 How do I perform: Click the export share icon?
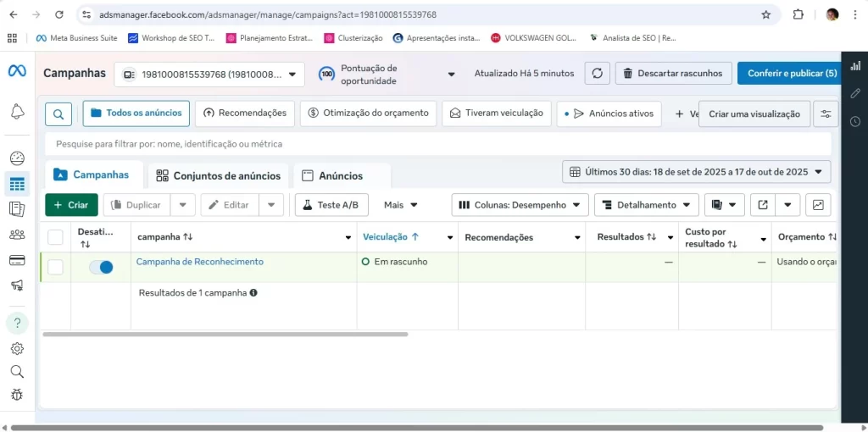click(763, 205)
